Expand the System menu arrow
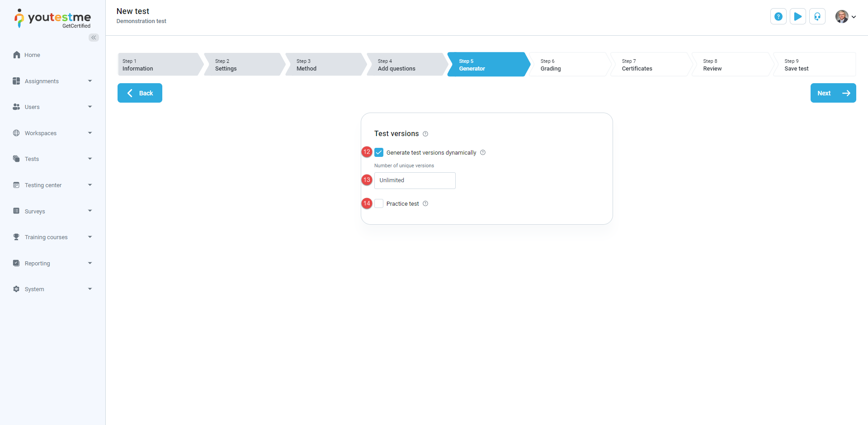The width and height of the screenshot is (868, 425). 90,289
